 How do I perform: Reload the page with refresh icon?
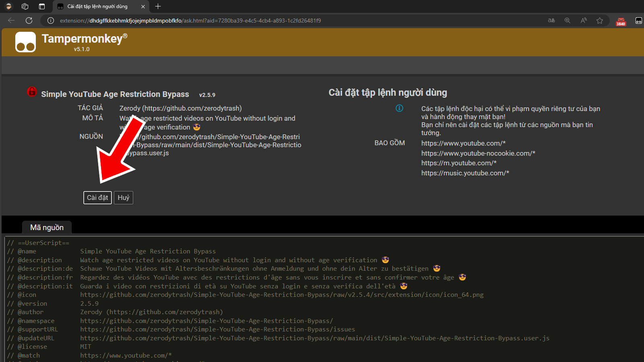(29, 21)
